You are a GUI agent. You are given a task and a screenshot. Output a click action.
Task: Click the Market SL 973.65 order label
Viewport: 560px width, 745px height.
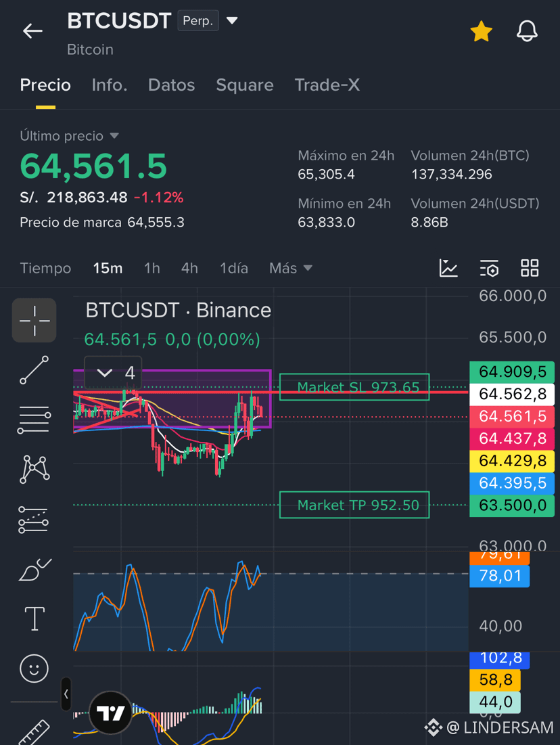click(x=354, y=387)
